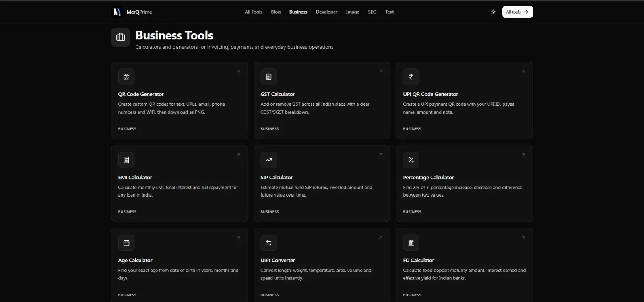Click the EMI Calculator card icon
Viewport: 644px width, 302px height.
point(126,160)
